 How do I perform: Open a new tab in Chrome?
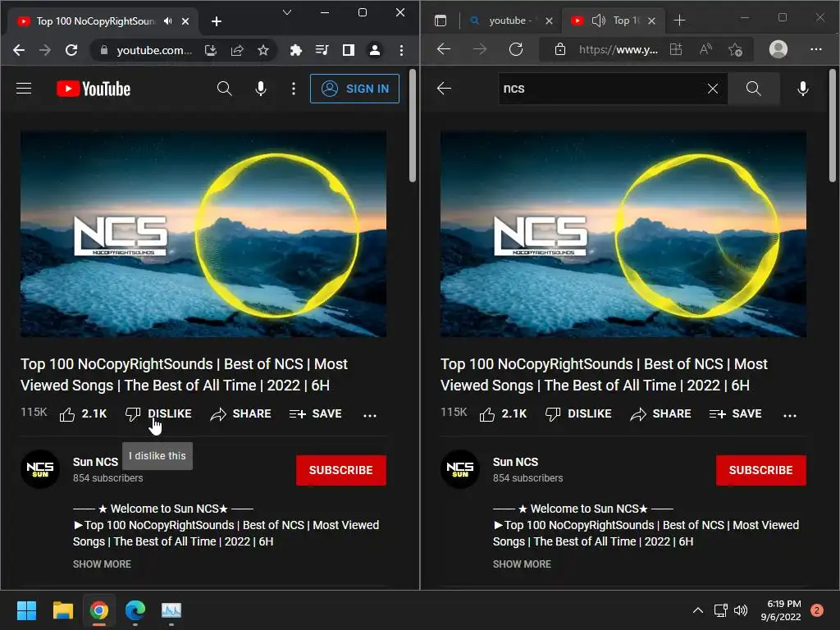click(217, 21)
